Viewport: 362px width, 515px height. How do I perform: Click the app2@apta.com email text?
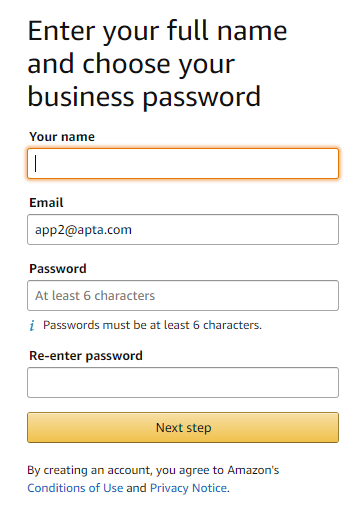83,230
